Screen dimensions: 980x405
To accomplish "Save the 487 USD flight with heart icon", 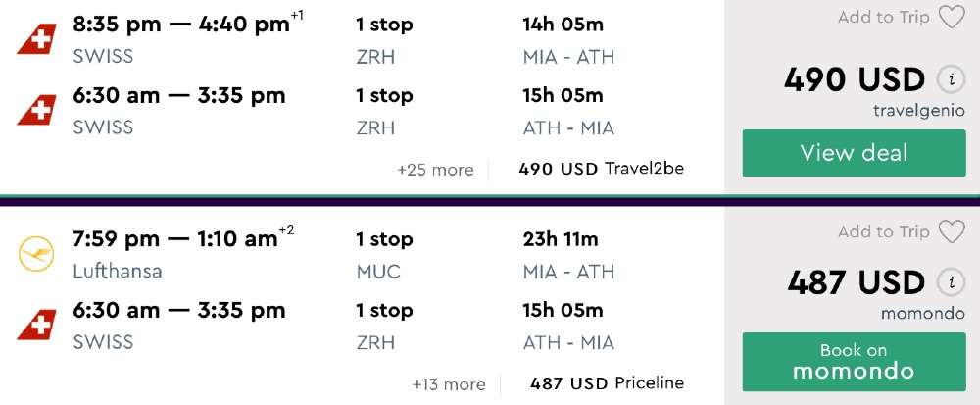I will 952,232.
